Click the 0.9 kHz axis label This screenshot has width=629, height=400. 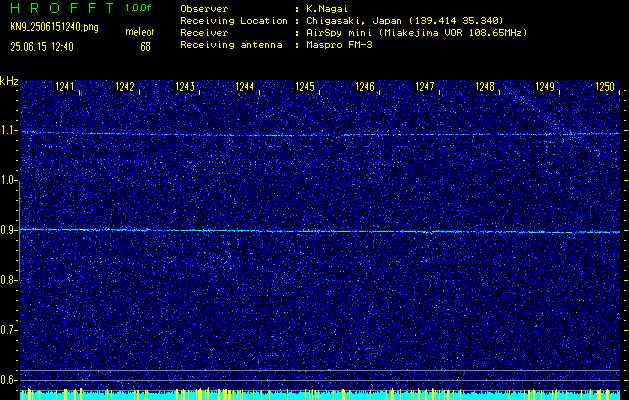click(x=8, y=230)
